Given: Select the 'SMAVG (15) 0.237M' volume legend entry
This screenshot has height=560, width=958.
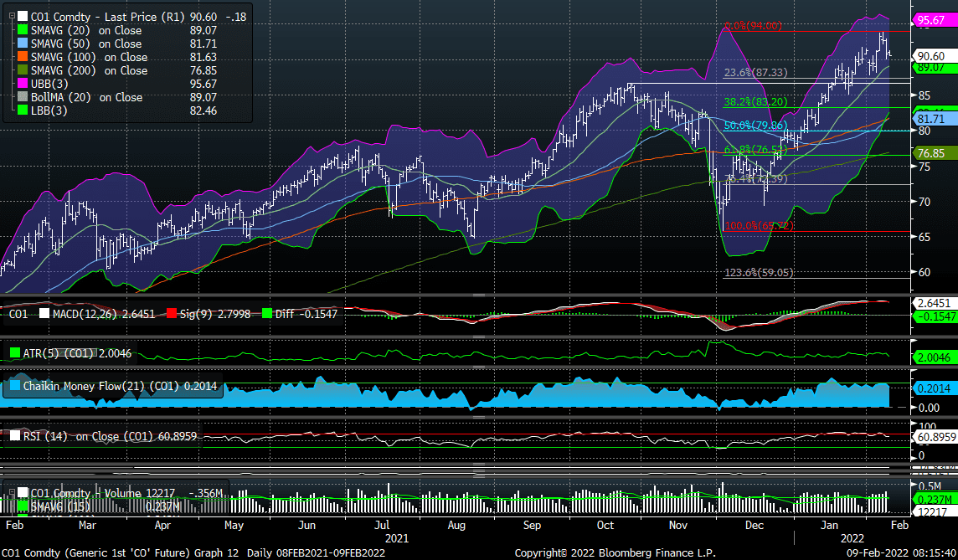Looking at the screenshot, I should click(105, 507).
